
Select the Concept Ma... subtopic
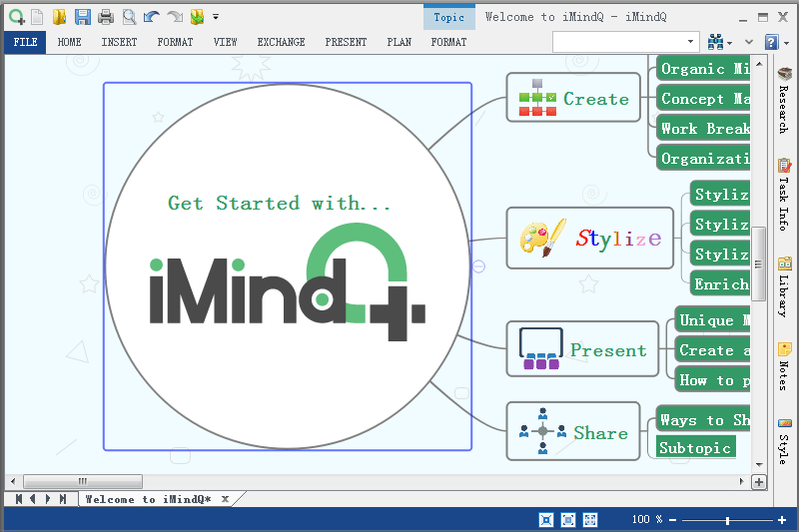point(704,98)
